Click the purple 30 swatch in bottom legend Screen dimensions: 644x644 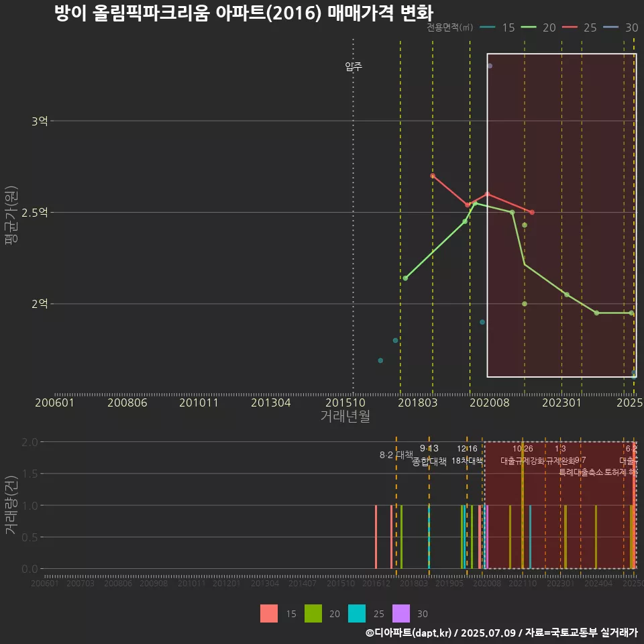tap(401, 614)
